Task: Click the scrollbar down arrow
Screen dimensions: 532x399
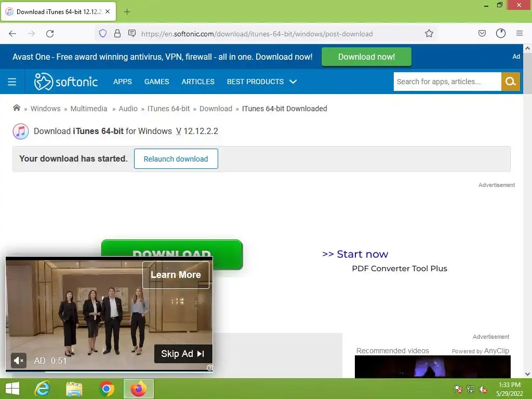Action: (527, 374)
